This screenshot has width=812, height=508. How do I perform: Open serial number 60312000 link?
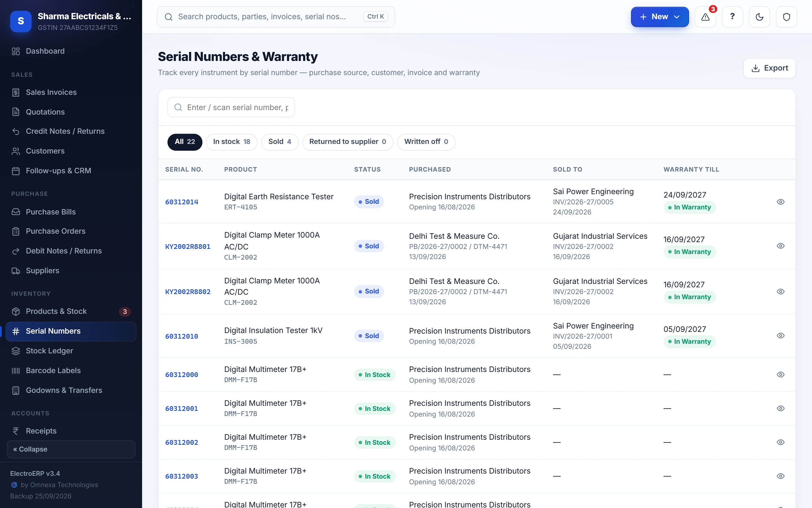tap(182, 375)
